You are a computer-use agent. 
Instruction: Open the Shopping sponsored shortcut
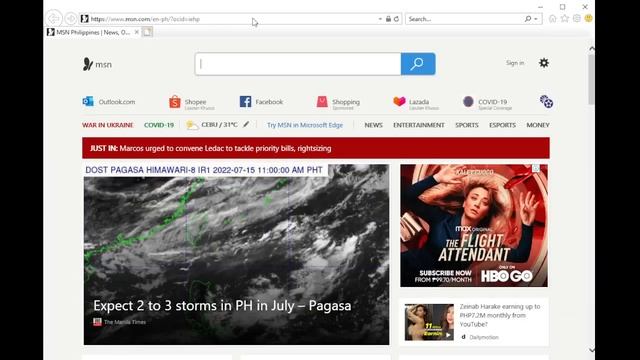pos(338,102)
